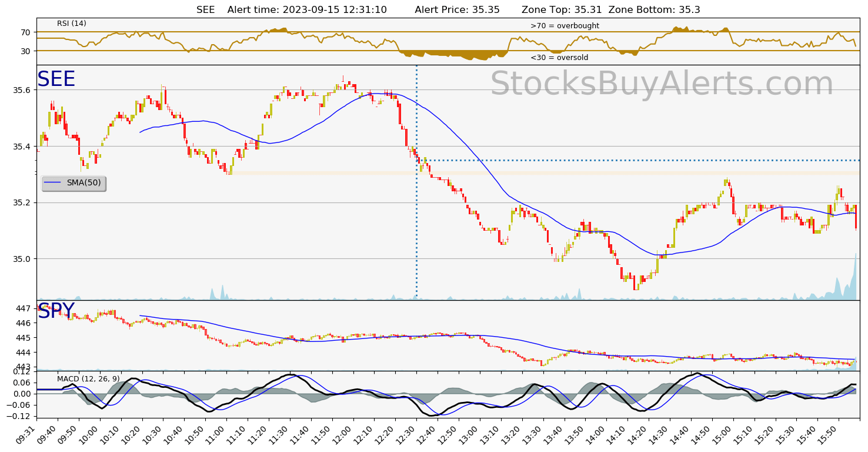Click the MACD axis value 0.12
This screenshot has height=452, width=868.
(22, 372)
